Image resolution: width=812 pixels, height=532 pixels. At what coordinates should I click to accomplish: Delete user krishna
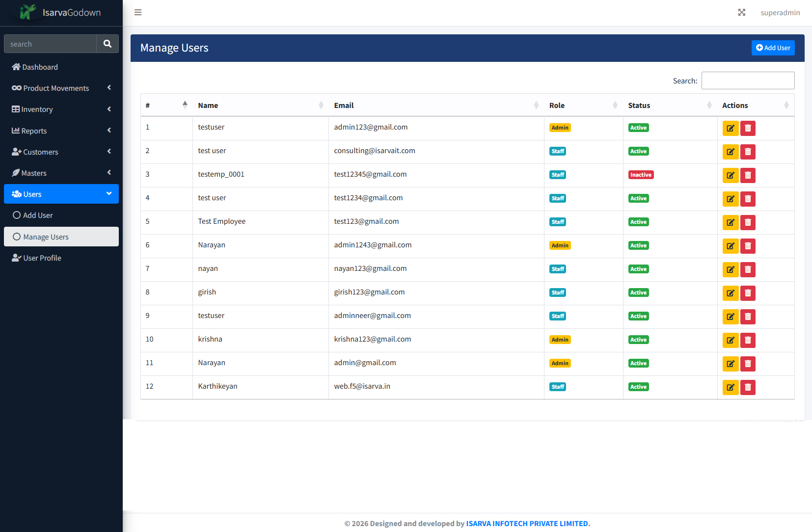coord(748,340)
